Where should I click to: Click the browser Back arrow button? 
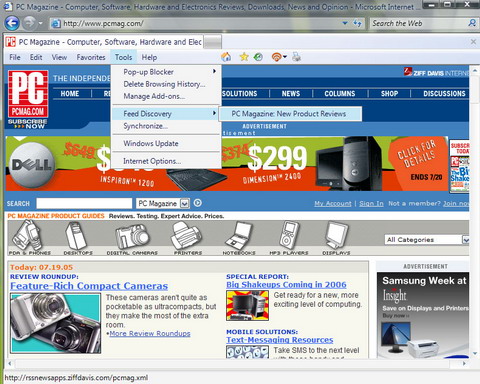point(12,23)
